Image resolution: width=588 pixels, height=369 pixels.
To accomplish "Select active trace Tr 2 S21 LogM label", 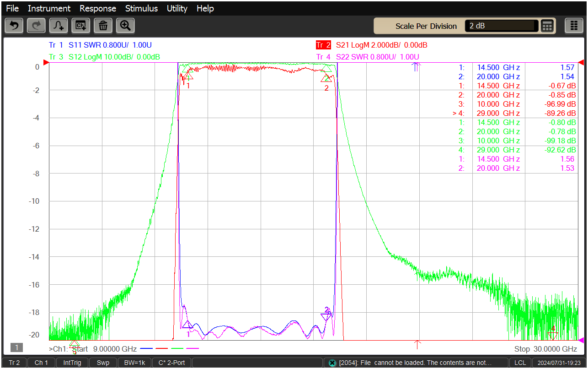I will point(372,45).
